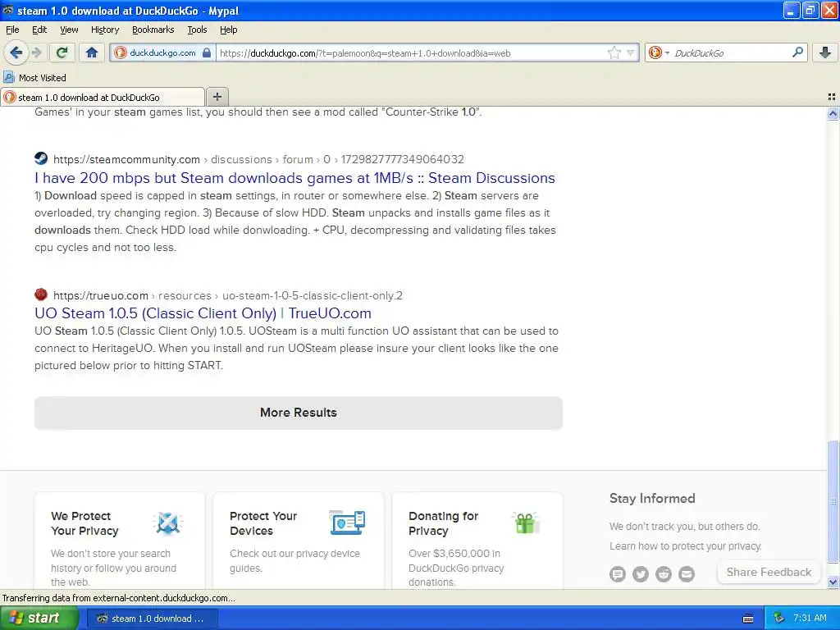Open We Protect Your Privacy card
840x630 pixels.
click(120, 541)
